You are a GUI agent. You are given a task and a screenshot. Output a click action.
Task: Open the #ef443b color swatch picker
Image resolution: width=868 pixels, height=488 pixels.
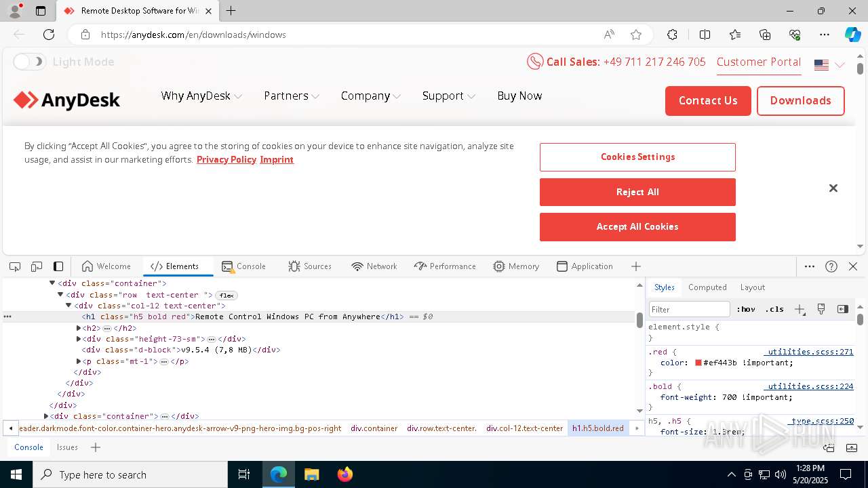tap(698, 363)
